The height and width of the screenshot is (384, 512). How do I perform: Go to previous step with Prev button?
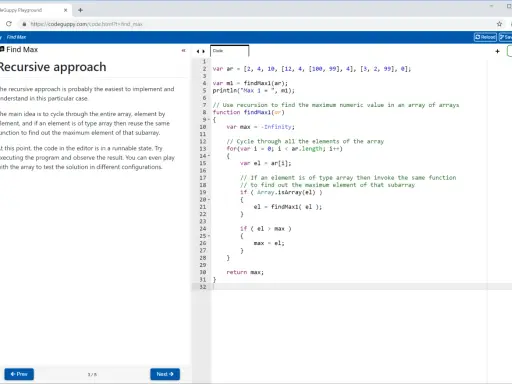(x=19, y=374)
